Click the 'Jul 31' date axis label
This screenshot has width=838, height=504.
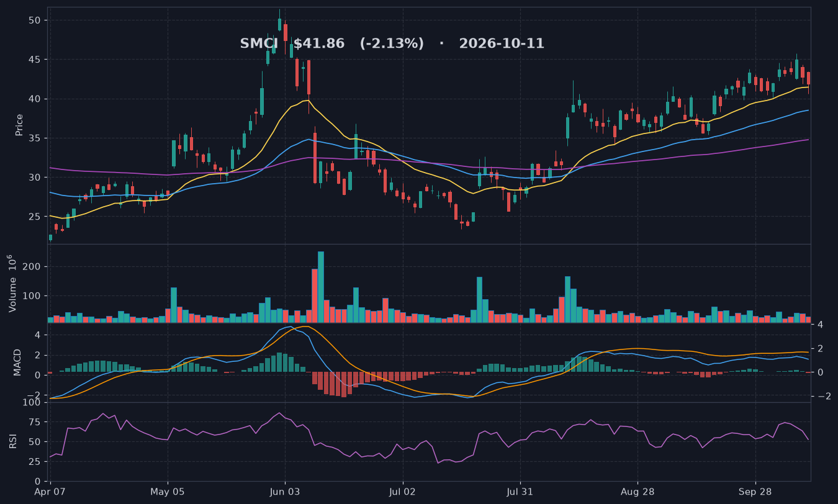[x=520, y=492]
